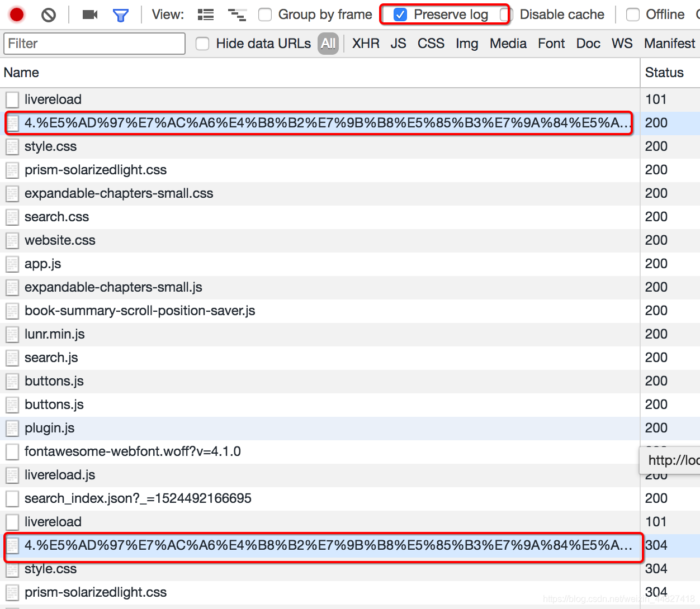Select second livereload request below search_index.json
700x609 pixels.
coord(350,522)
